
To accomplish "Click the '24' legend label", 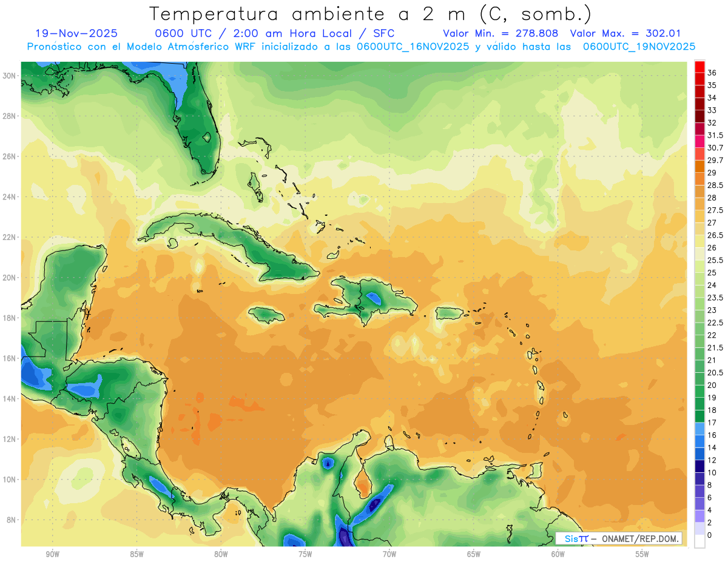I will [712, 285].
